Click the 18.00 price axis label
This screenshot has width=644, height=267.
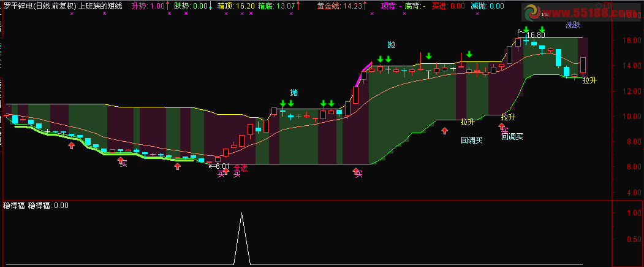click(x=632, y=15)
